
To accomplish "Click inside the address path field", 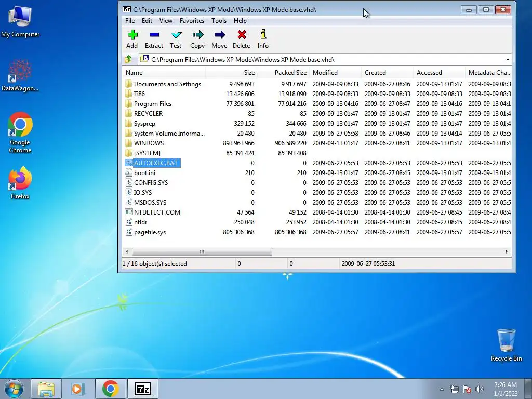I will (x=321, y=60).
